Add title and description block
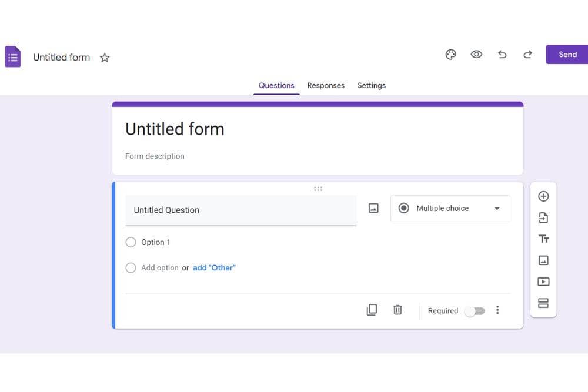Screen dimensions: 588x392 pos(543,239)
